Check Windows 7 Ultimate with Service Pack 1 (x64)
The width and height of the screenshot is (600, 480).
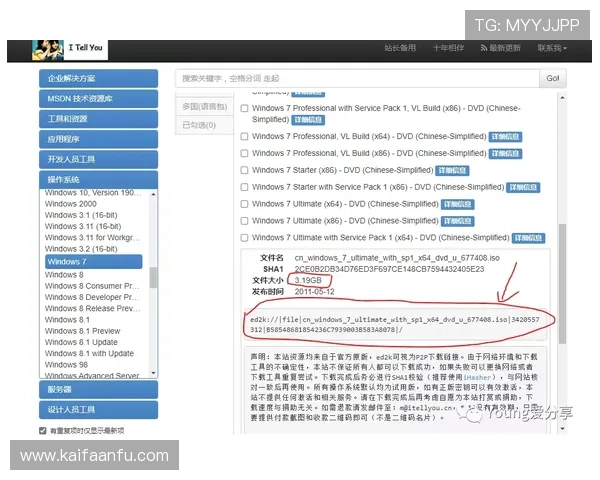pos(244,238)
